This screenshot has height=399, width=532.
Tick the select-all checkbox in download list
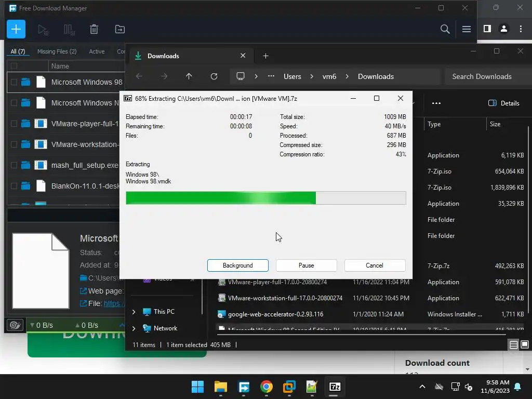pos(14,66)
